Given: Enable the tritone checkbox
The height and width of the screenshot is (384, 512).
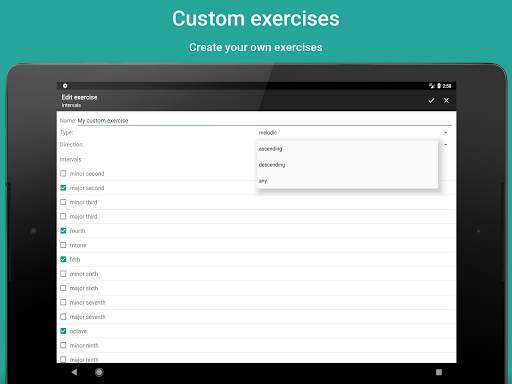Looking at the screenshot, I should (63, 245).
